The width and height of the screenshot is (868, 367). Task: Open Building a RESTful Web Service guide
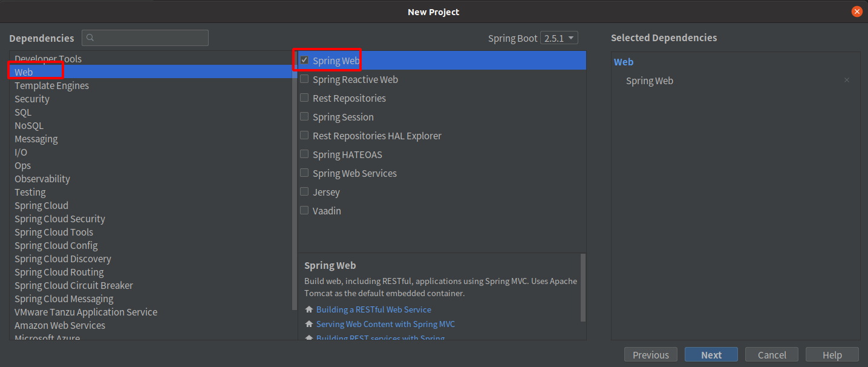tap(374, 309)
